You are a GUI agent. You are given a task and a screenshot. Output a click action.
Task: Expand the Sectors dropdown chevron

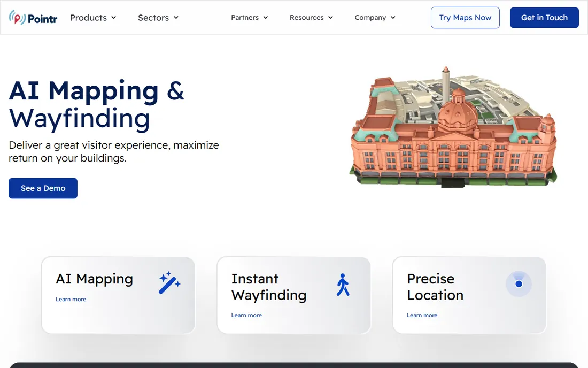[x=176, y=18]
